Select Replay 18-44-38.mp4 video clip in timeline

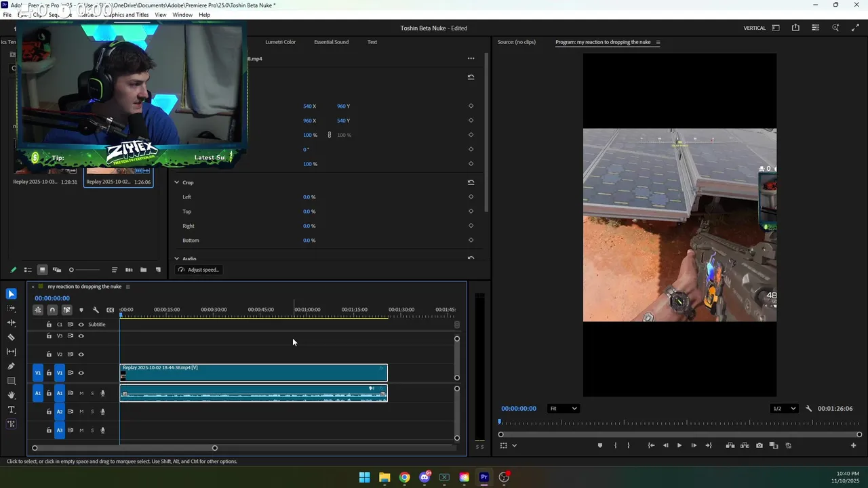(x=254, y=373)
